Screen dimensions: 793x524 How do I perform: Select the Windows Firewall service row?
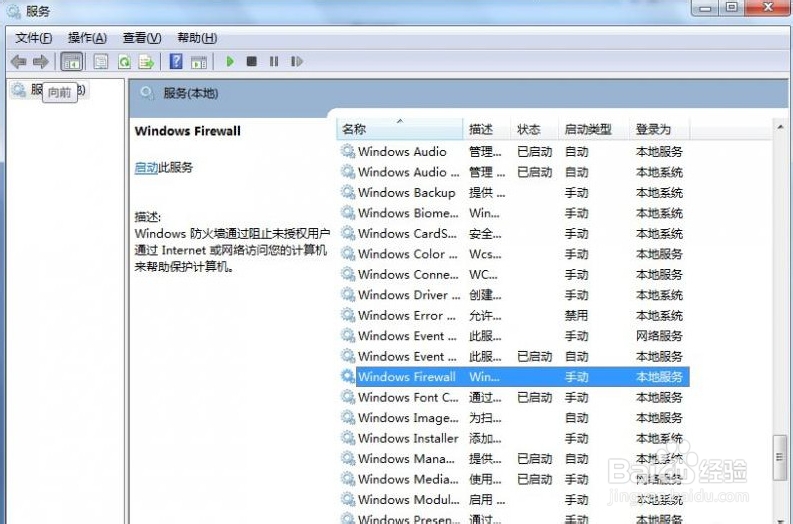(513, 377)
